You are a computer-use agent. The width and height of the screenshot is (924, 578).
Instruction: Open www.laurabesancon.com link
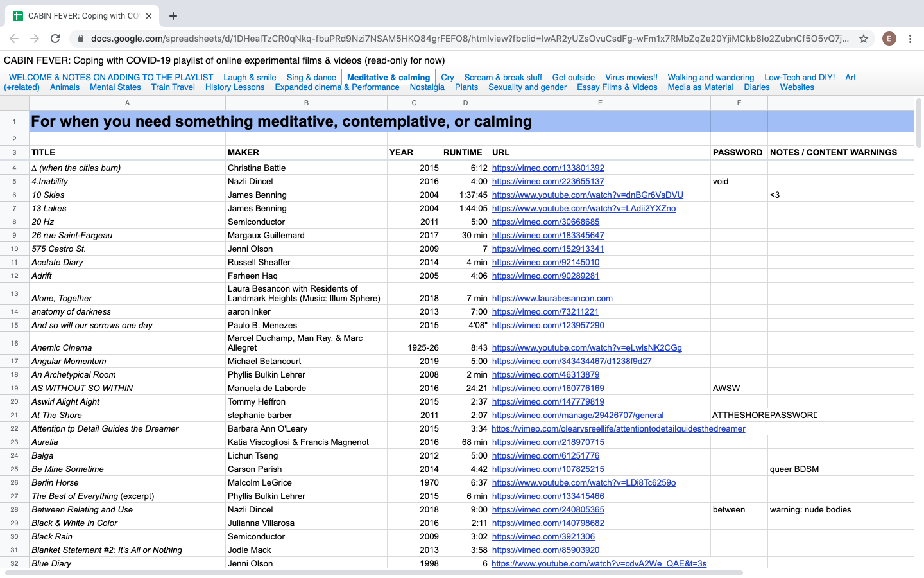point(552,299)
